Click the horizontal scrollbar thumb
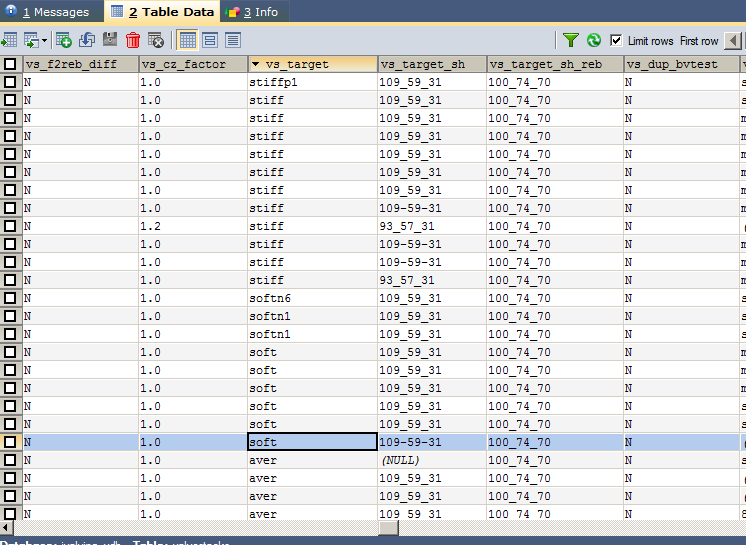 point(388,527)
